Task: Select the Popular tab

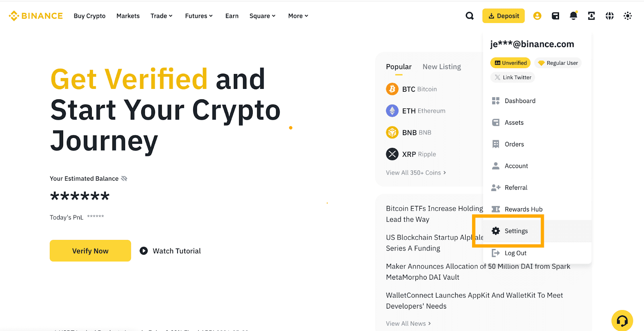Action: 398,66
